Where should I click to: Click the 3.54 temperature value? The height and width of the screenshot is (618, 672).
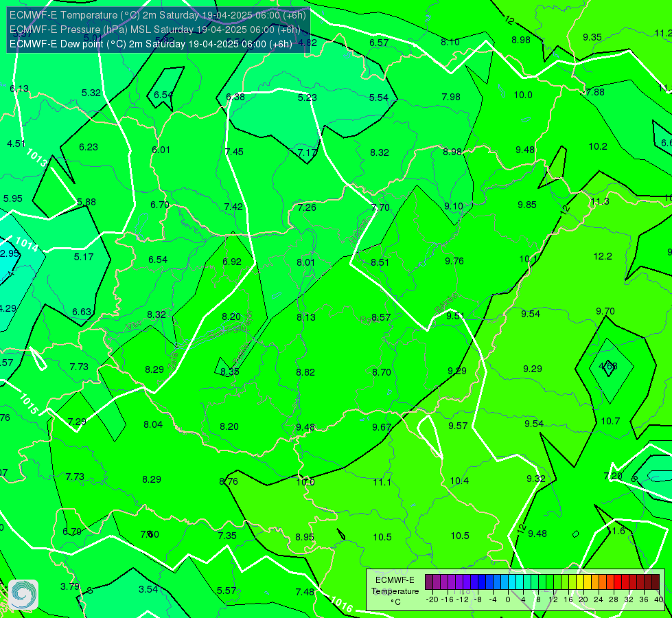point(148,589)
